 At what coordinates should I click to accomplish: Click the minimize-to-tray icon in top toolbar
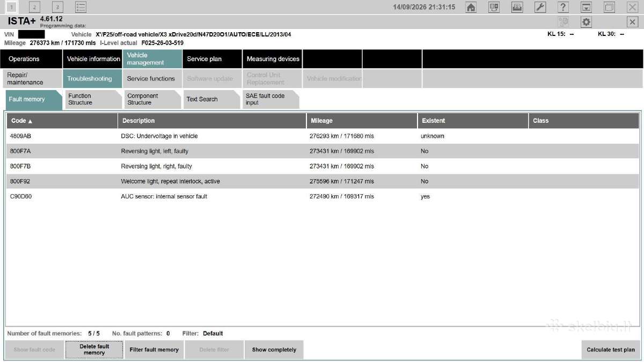586,7
